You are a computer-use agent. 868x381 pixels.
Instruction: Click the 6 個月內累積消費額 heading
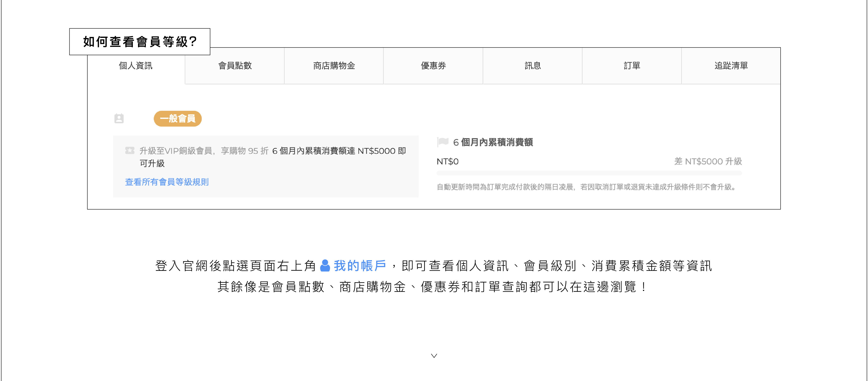(493, 142)
